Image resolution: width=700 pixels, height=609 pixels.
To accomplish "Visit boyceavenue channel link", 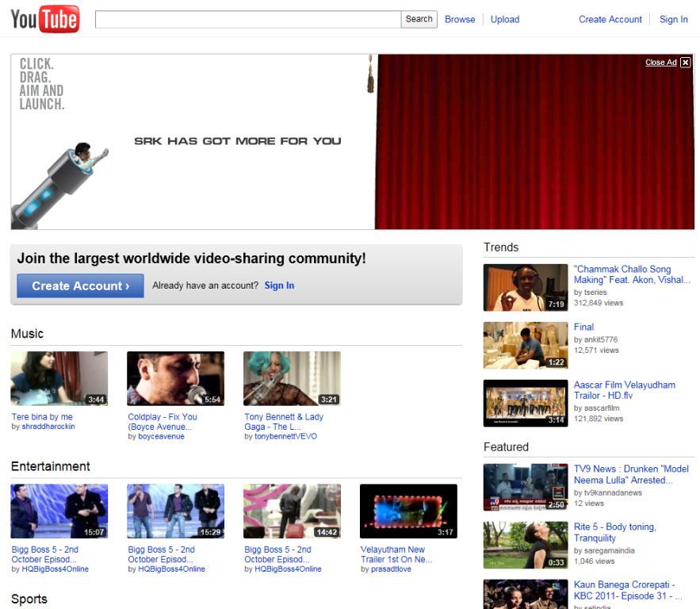I will coord(161,436).
